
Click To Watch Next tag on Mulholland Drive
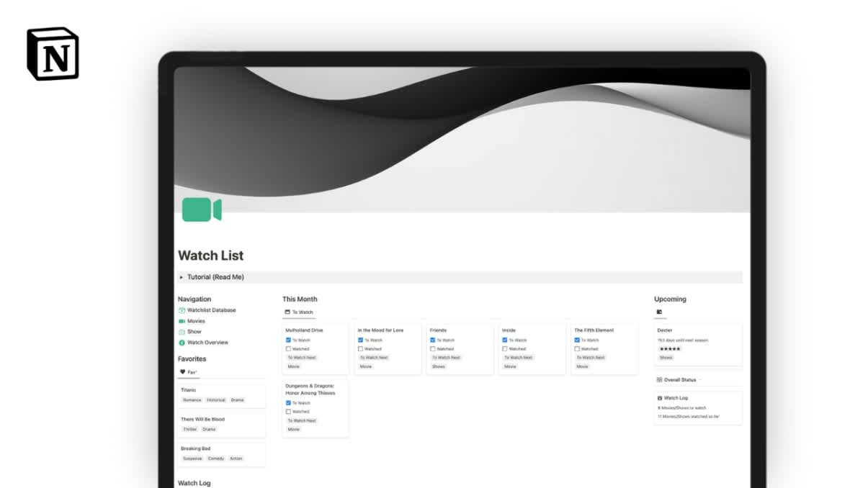[x=303, y=358]
